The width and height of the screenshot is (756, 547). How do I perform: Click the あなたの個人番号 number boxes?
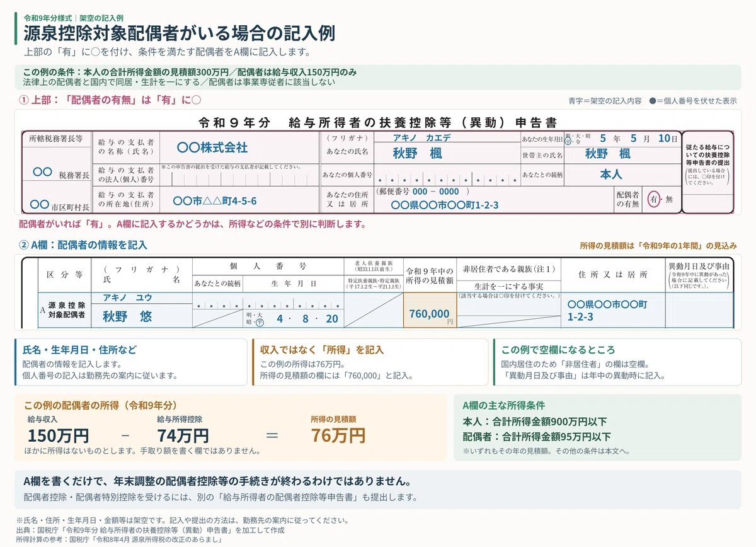point(448,175)
